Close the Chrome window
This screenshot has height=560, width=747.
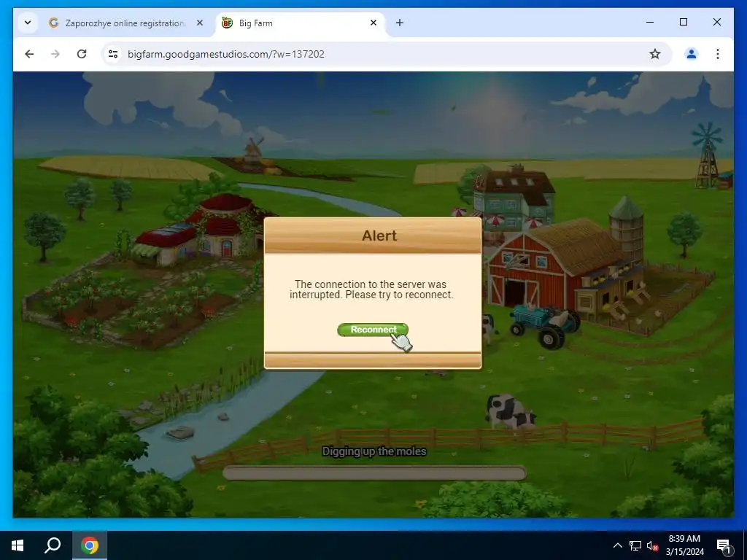click(x=716, y=22)
